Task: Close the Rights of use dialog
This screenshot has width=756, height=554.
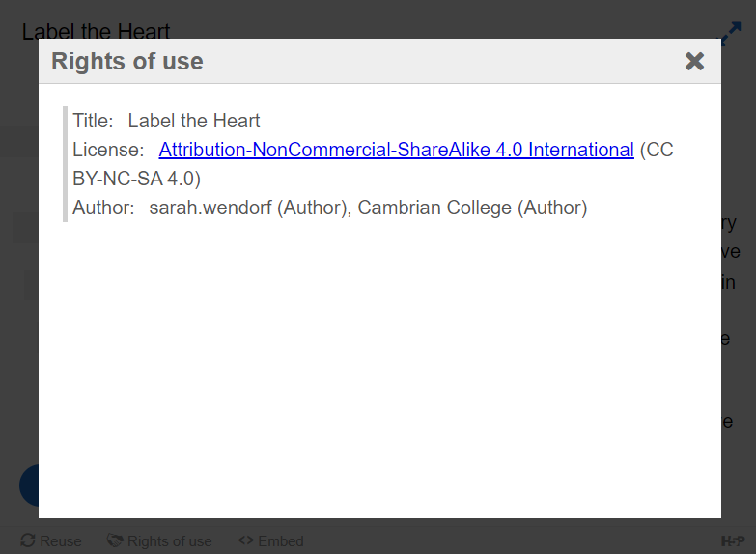Action: click(694, 62)
